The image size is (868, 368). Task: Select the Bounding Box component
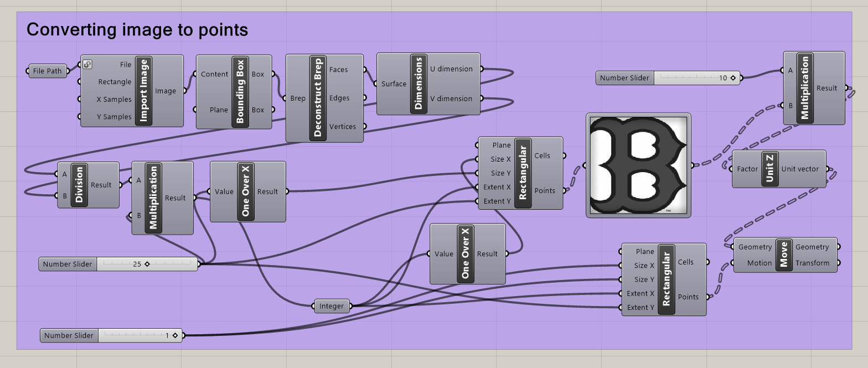[234, 92]
